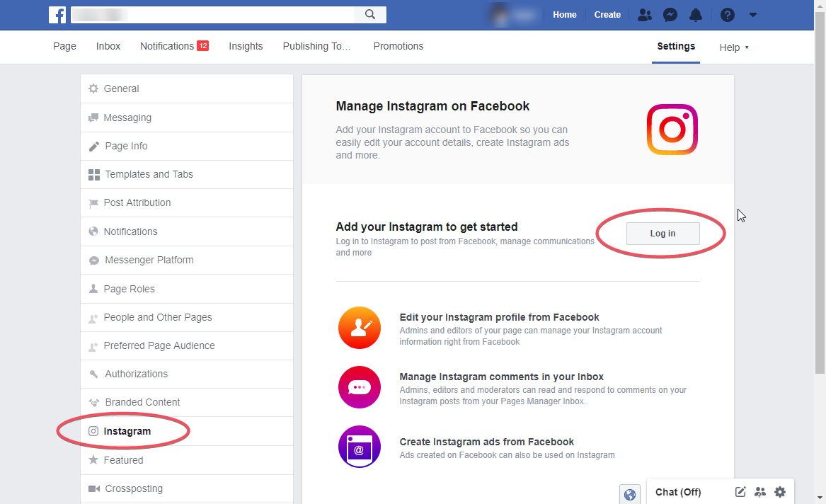Click the Messenger Platform icon in the sidebar
The image size is (826, 504).
[93, 260]
